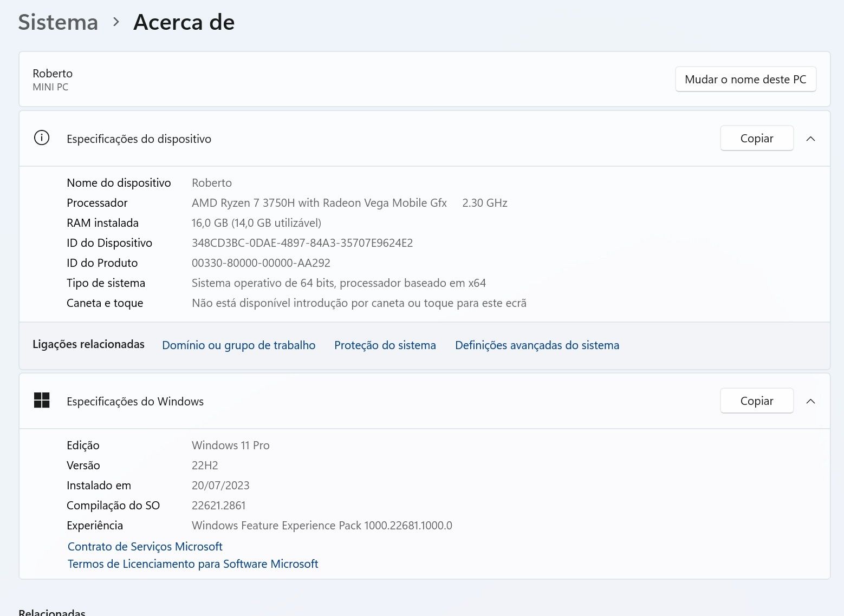Screen dimensions: 844x616
Task: Click the Roberto PC name in top card
Action: point(53,74)
